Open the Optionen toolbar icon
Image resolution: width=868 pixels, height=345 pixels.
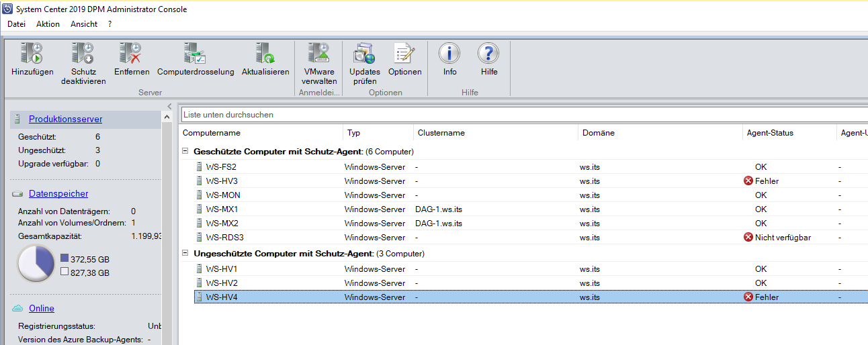tap(404, 54)
